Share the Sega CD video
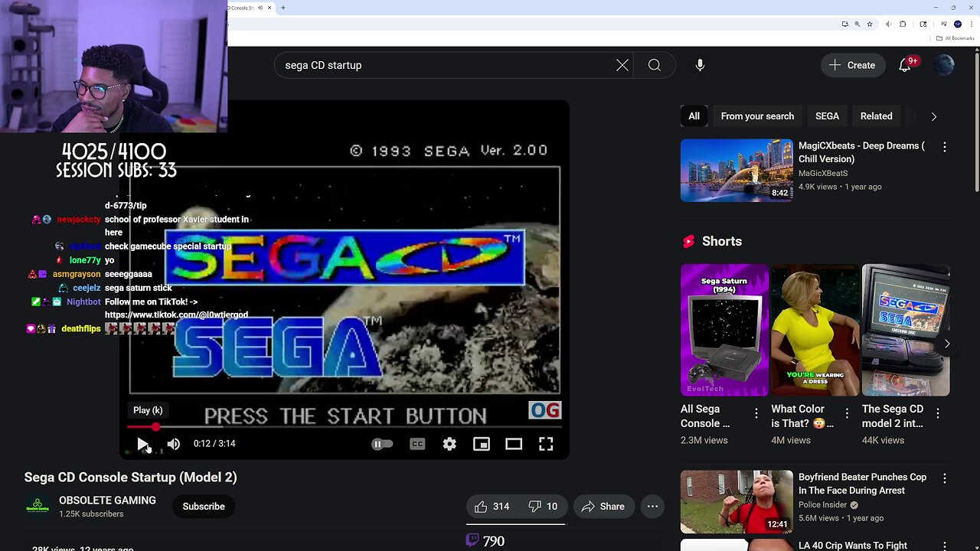Viewport: 980px width, 551px height. [x=603, y=507]
